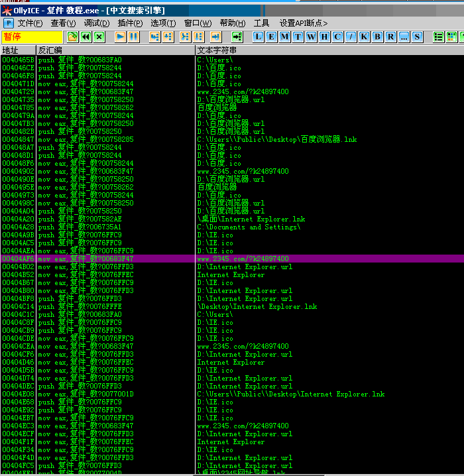Click the Trace over icon

pyautogui.click(x=198, y=37)
